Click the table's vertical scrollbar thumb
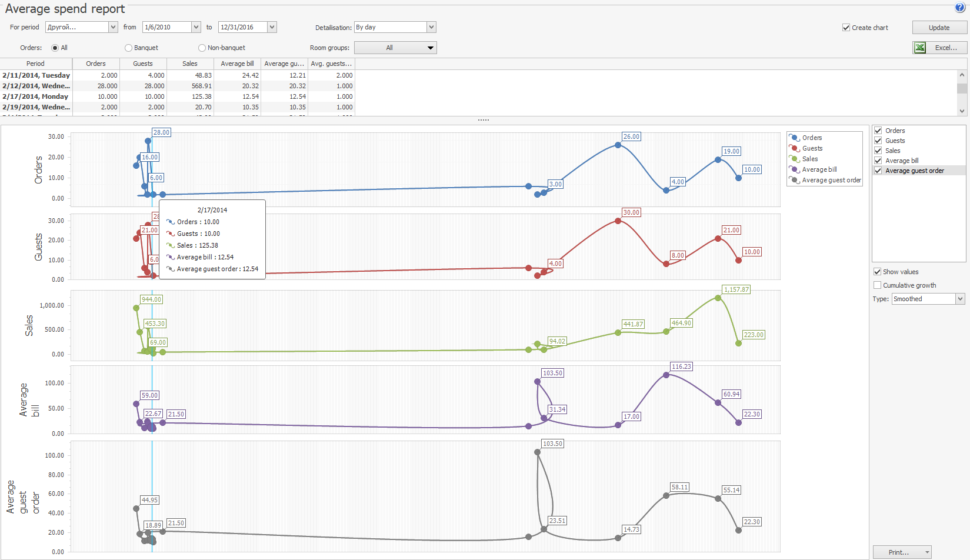The height and width of the screenshot is (560, 970). [x=962, y=88]
